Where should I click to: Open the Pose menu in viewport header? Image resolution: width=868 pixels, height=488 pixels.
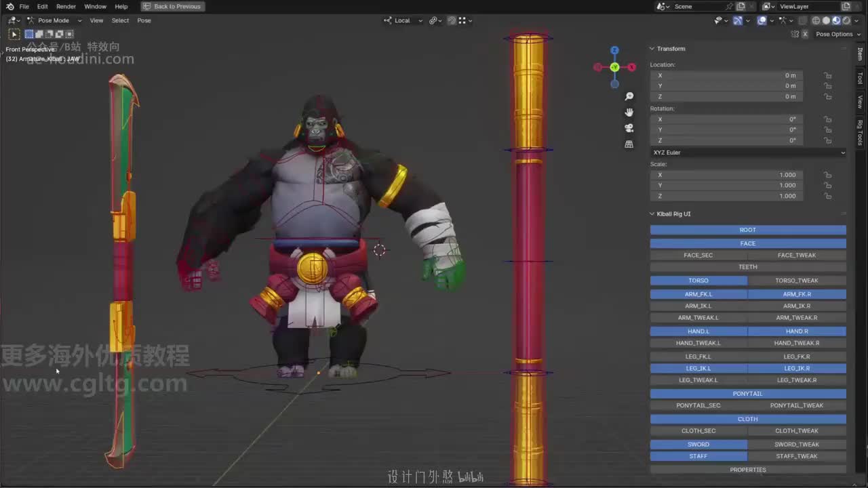144,20
